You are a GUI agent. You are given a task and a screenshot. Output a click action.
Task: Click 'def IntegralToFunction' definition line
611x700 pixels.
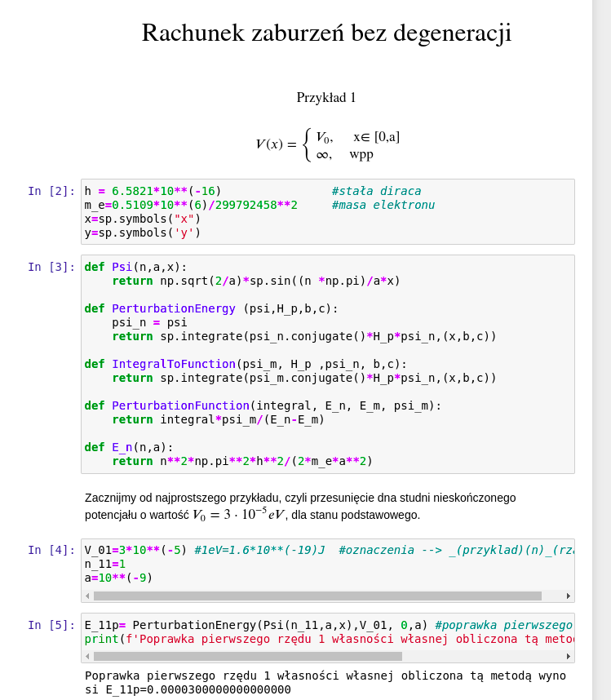[246, 364]
